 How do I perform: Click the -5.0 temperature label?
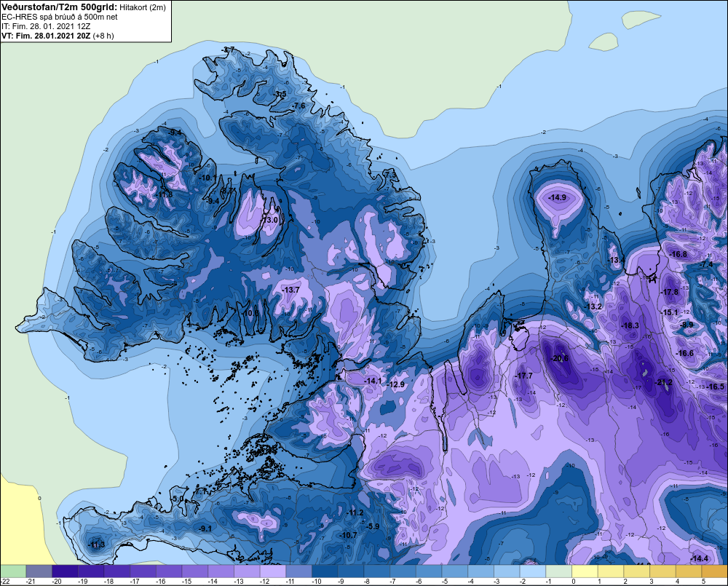[177, 499]
